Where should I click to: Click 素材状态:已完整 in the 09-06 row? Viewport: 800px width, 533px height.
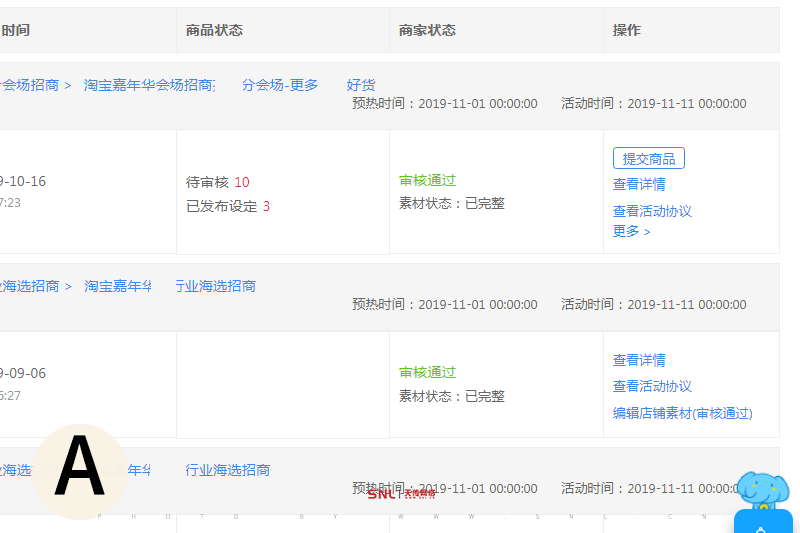[452, 396]
